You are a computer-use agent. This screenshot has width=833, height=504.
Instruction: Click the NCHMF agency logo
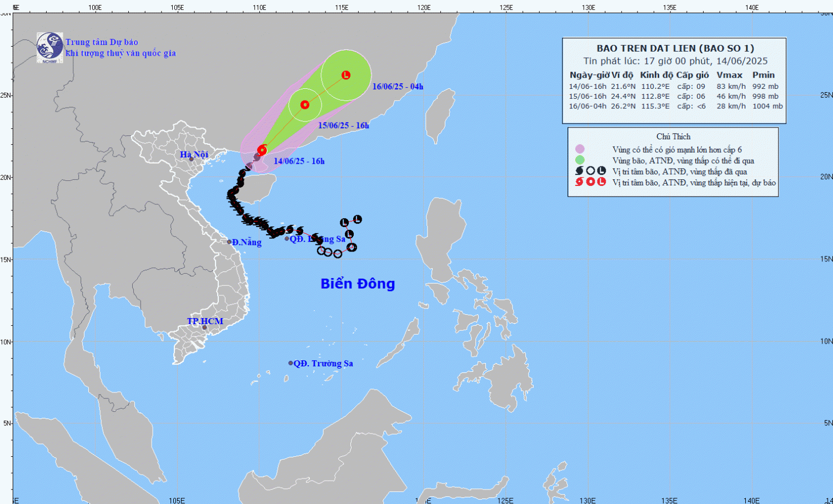pyautogui.click(x=49, y=47)
